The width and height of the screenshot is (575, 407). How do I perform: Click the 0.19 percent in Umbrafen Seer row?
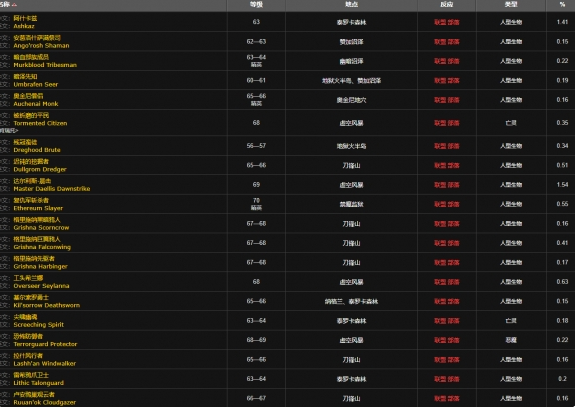(562, 80)
